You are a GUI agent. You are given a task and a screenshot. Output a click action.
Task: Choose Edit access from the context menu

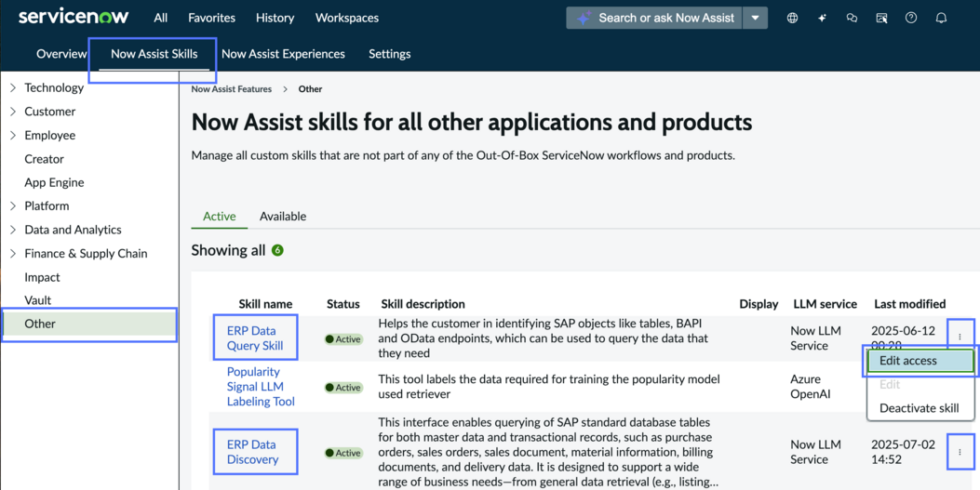920,361
